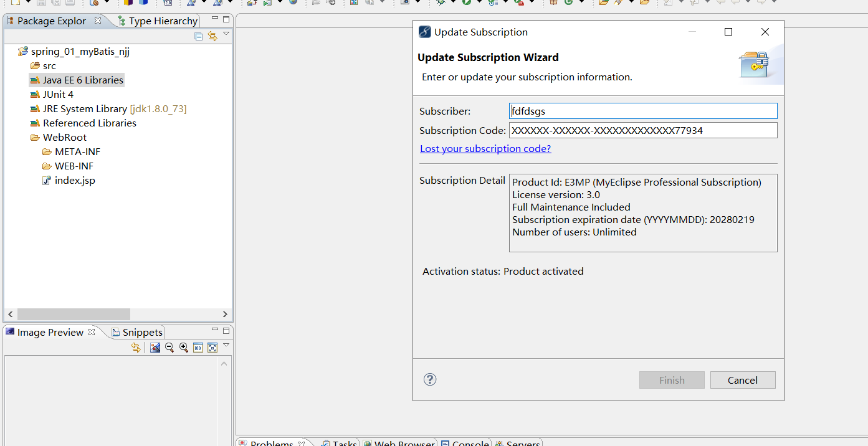The width and height of the screenshot is (868, 446).
Task: Collapse All in Package Explorer toolbar
Action: point(198,36)
